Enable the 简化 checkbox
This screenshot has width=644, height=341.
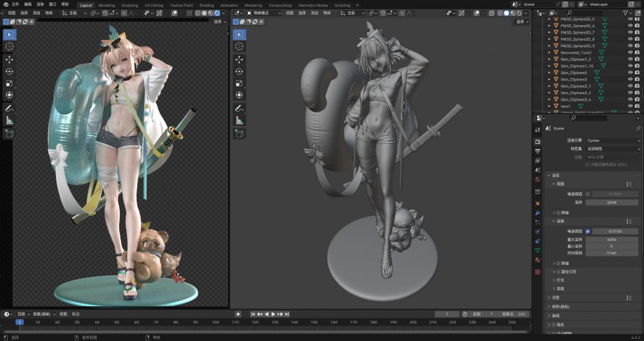tap(553, 324)
